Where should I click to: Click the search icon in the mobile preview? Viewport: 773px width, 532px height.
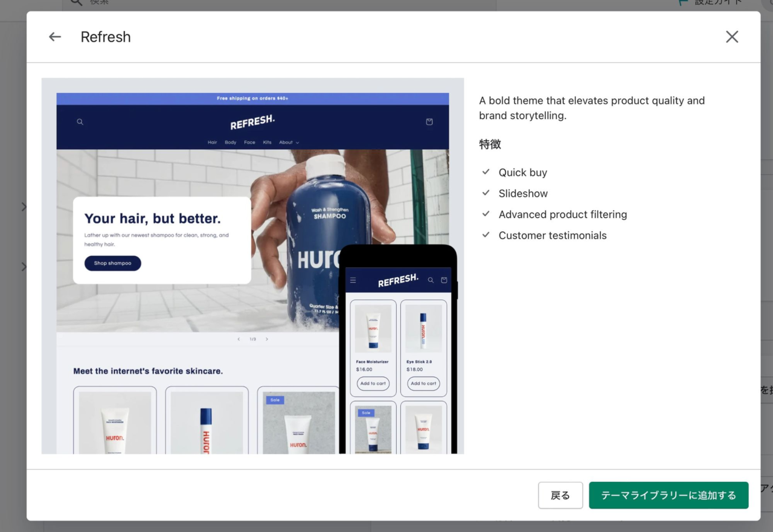pos(431,280)
